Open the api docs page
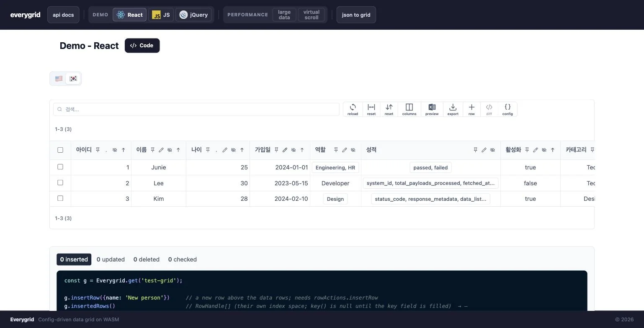The height and width of the screenshot is (328, 644). click(x=63, y=15)
